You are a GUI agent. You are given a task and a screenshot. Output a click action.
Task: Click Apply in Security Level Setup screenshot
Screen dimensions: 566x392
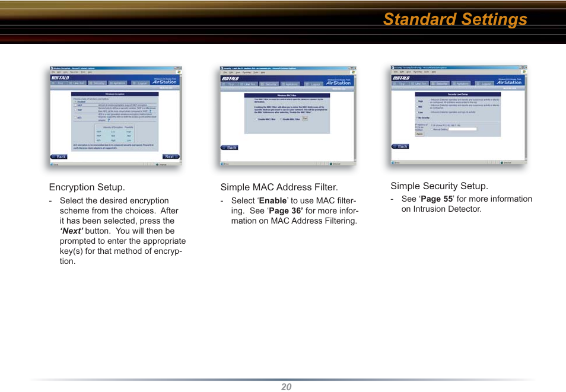tap(419, 134)
